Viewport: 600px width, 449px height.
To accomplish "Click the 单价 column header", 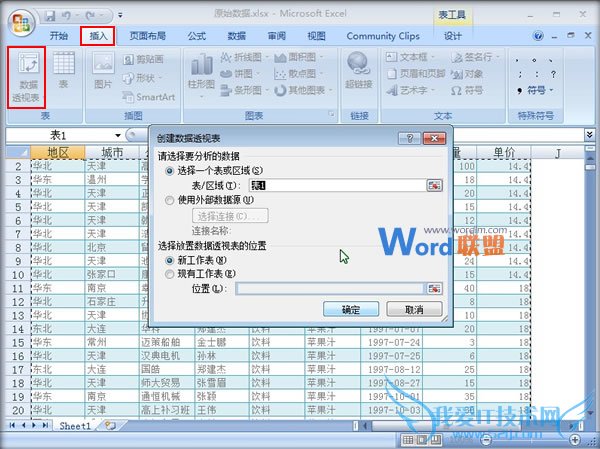I will [504, 153].
